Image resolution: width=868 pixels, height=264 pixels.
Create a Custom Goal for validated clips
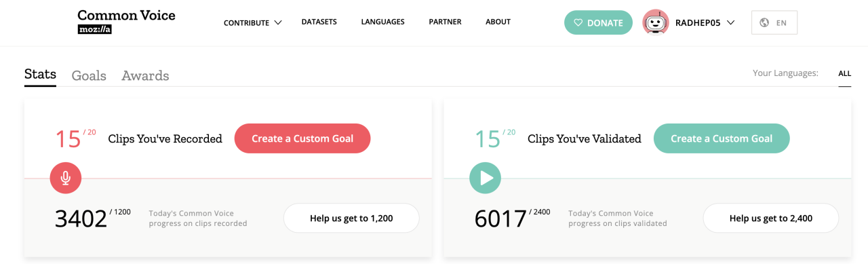(722, 138)
